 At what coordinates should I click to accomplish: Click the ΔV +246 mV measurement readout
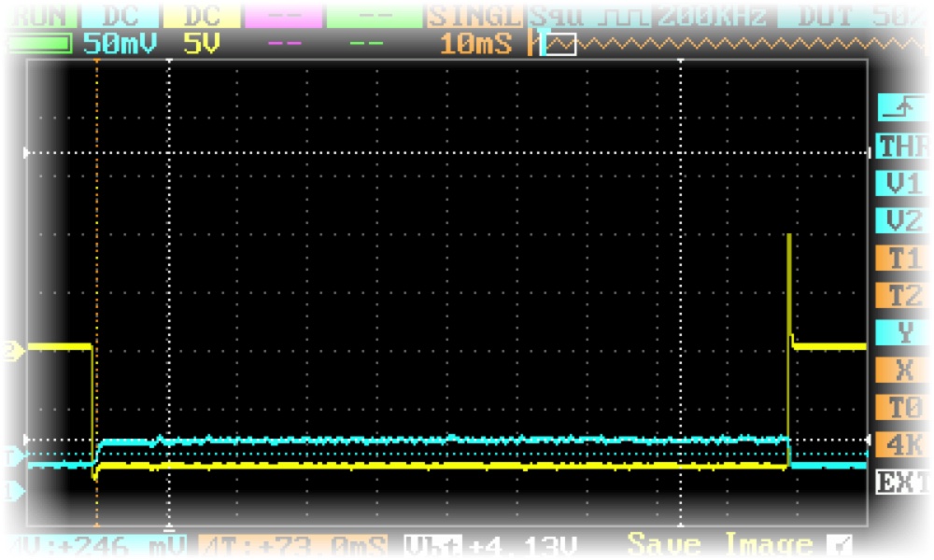tap(98, 544)
